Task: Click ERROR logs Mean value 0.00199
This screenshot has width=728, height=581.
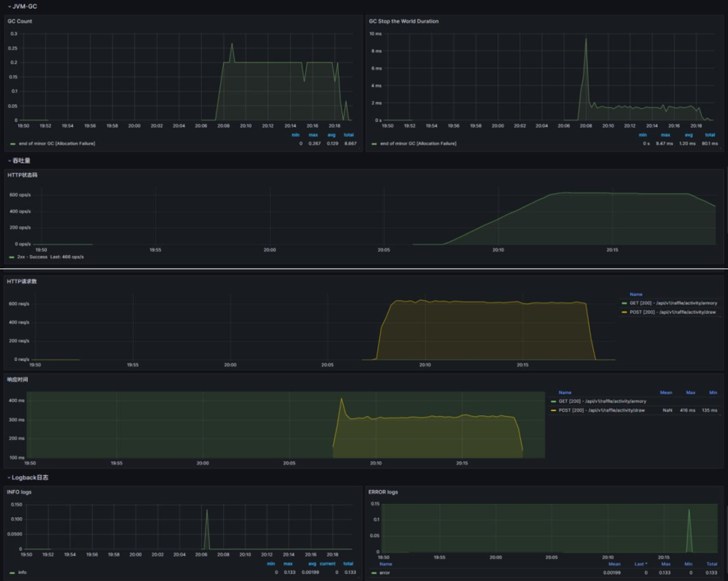Action: [x=612, y=573]
